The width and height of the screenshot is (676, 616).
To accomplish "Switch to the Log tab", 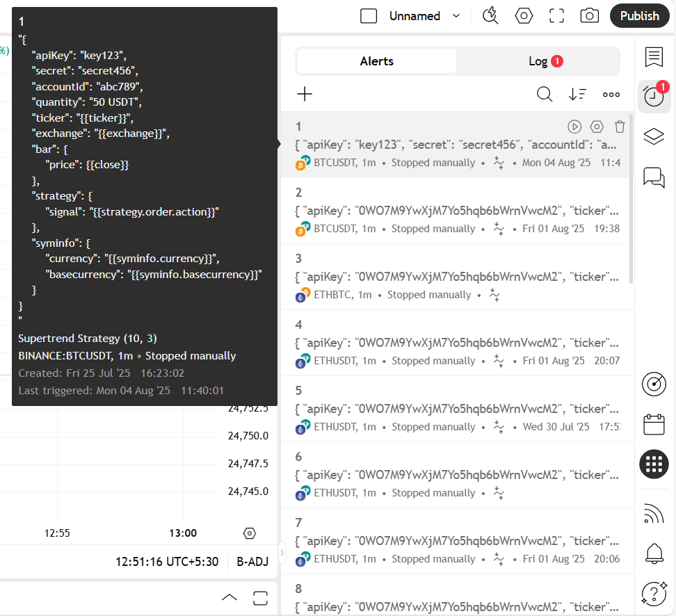I will click(538, 61).
